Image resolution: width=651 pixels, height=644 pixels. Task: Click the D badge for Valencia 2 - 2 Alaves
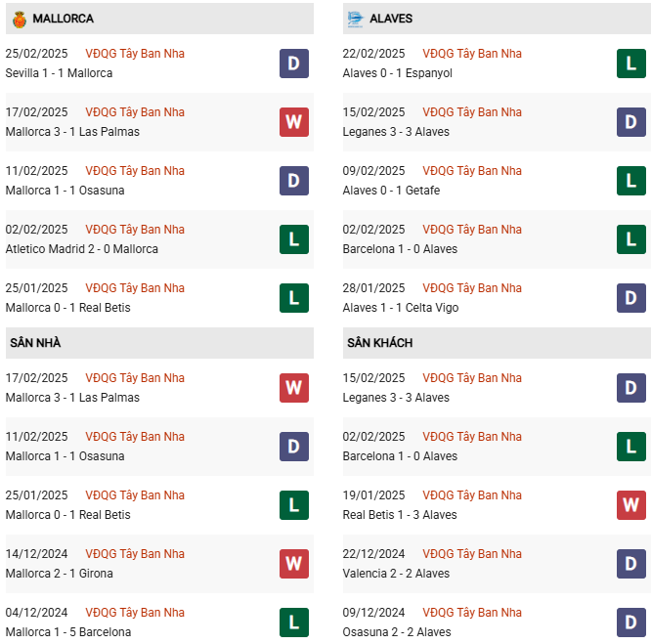pyautogui.click(x=631, y=564)
